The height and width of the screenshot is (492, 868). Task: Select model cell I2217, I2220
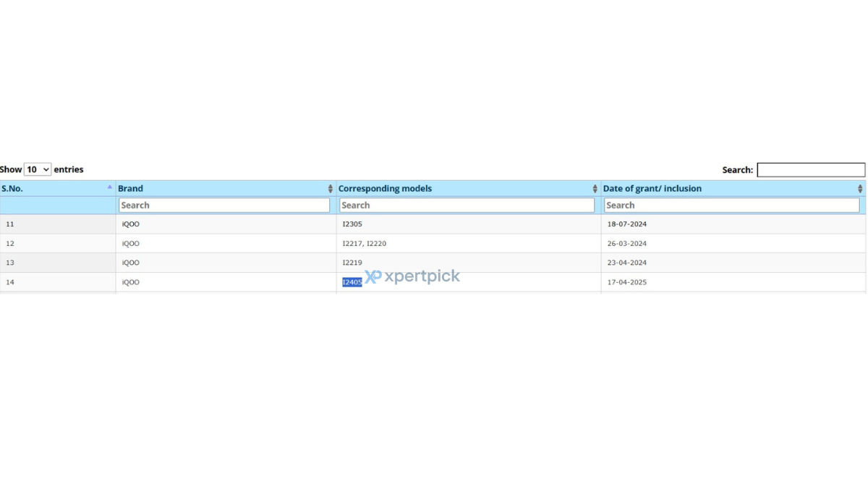[x=469, y=244]
